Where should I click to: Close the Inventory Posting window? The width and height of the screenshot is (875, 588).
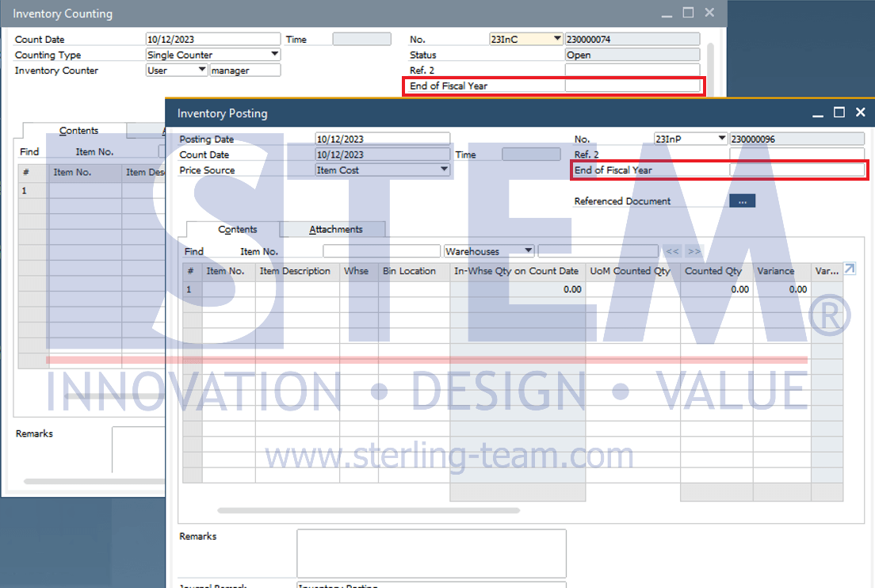861,113
